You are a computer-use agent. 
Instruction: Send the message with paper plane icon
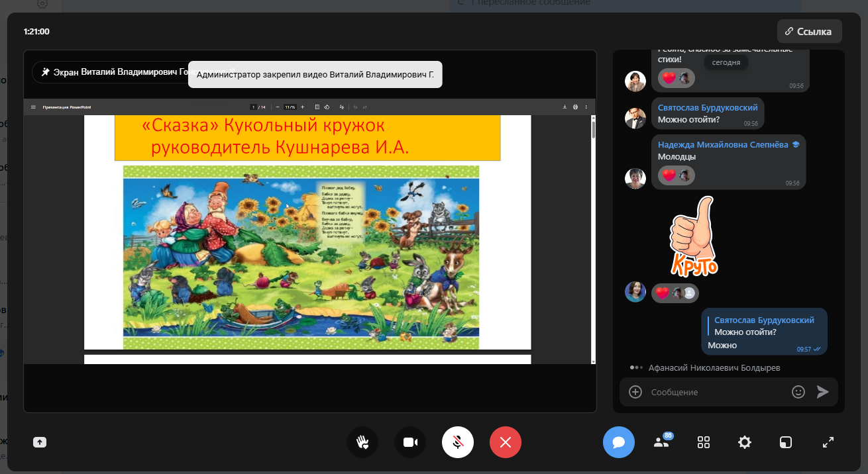tap(823, 392)
